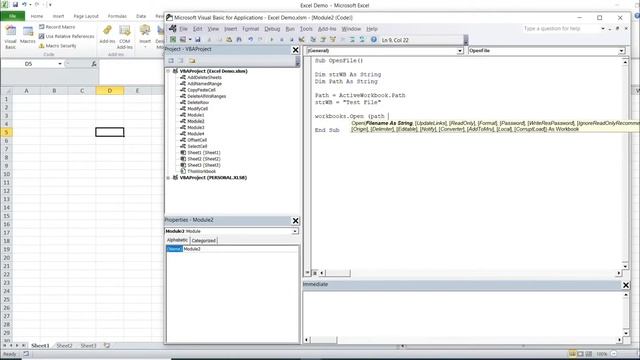Screen dimensions: 640x360
Task: Click the Undo arrow in the VBA toolbar
Action: pyautogui.click(x=250, y=40)
